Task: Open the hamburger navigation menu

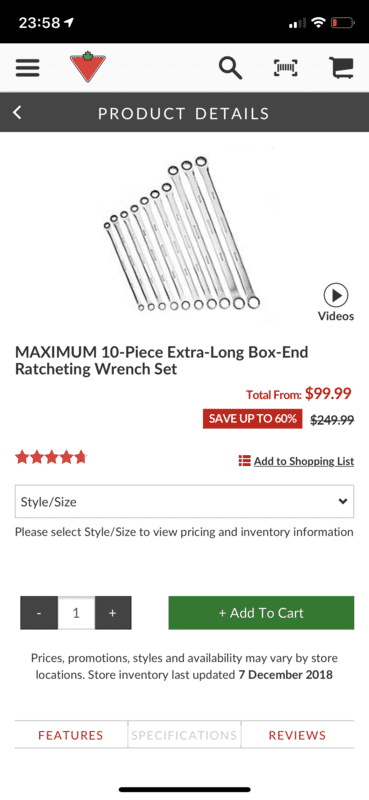Action: pyautogui.click(x=28, y=68)
